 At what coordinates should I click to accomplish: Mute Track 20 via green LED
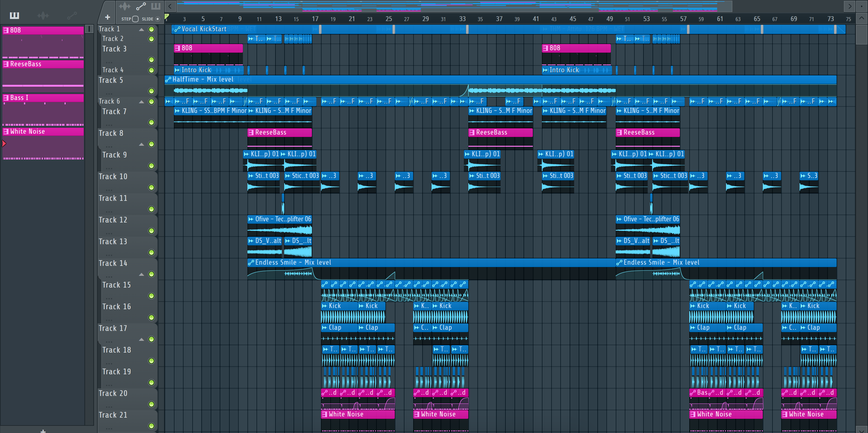click(x=152, y=404)
